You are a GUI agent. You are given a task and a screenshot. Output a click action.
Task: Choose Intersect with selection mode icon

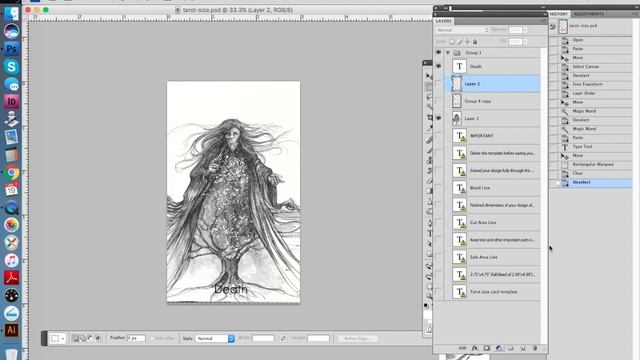[98, 338]
